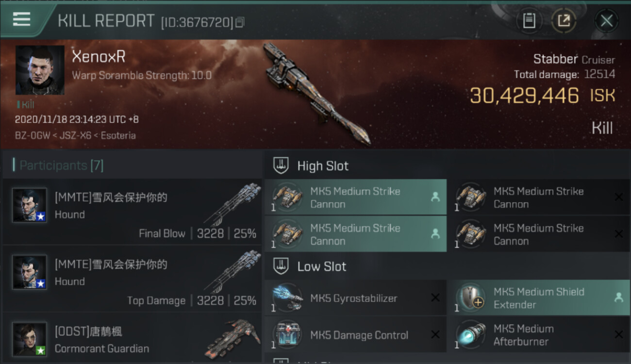Screen dimensions: 631x364
Task: Select the MK5 Gyrostabilizer module icon
Action: (287, 298)
